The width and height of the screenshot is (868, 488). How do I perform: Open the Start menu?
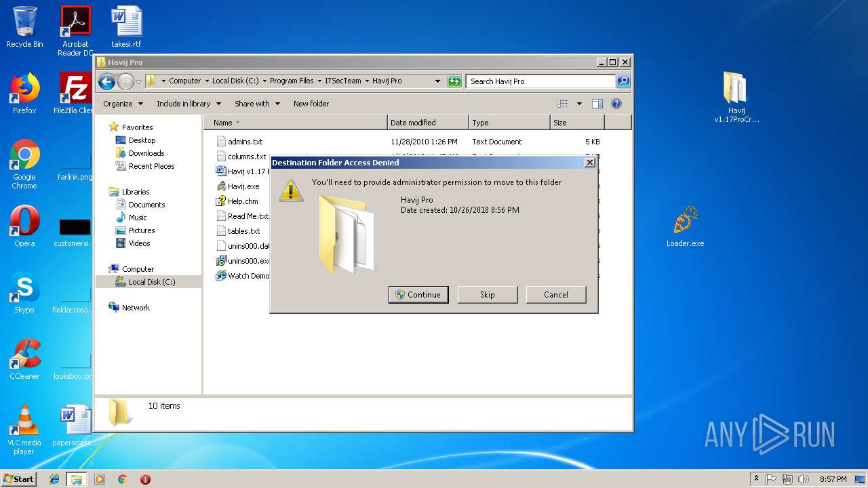19,479
